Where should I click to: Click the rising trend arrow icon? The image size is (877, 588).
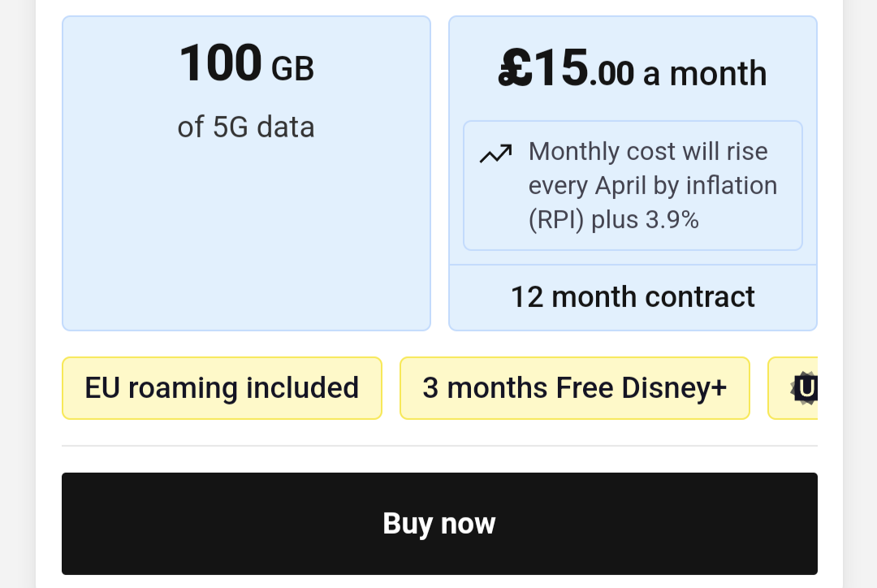496,153
